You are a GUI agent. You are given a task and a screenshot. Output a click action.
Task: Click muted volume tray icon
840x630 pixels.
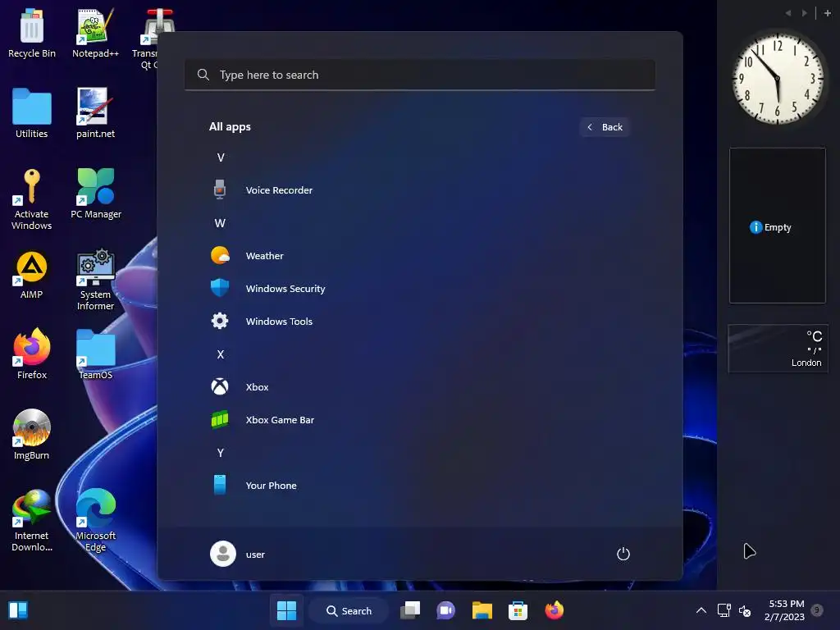pos(745,610)
